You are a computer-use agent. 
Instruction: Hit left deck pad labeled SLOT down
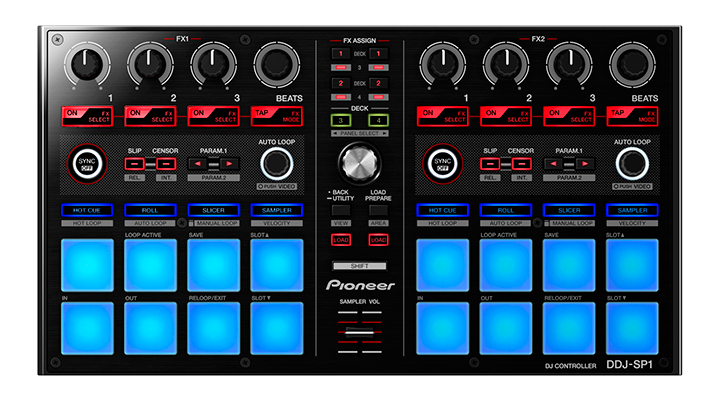[x=277, y=328]
